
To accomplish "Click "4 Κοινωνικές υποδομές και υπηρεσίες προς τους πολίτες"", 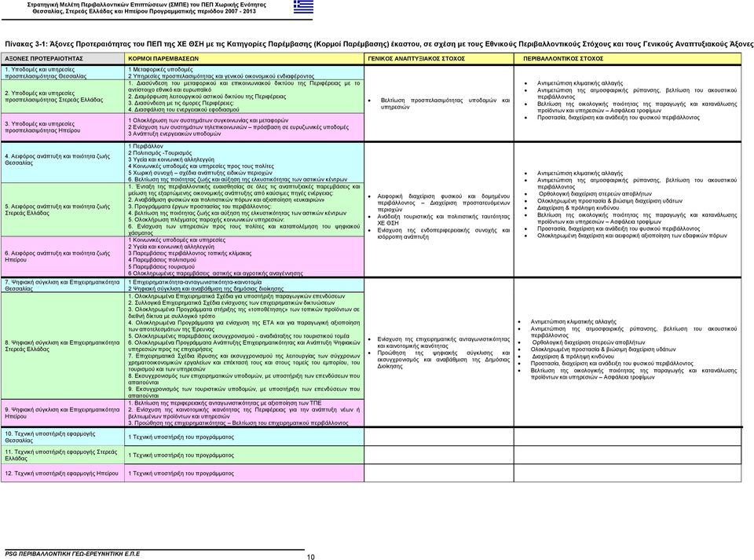I will click(201, 167).
